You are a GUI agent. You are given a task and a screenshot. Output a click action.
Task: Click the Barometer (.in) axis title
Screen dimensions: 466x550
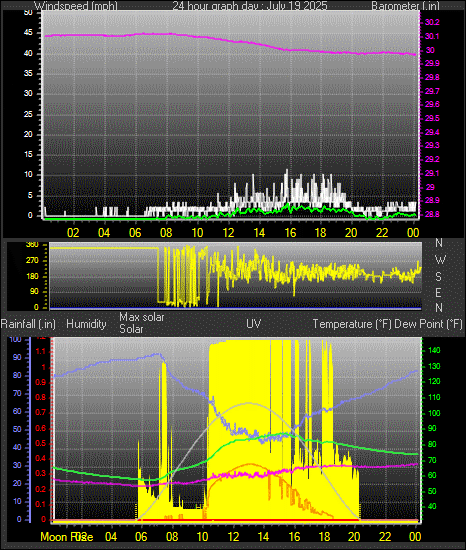pyautogui.click(x=405, y=6)
